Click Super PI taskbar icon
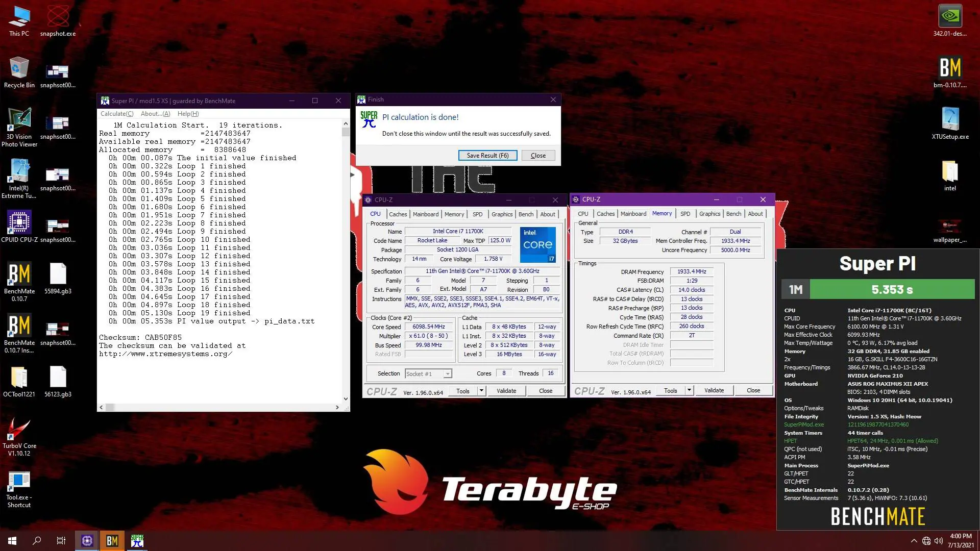Screen dimensions: 980x551 137,541
